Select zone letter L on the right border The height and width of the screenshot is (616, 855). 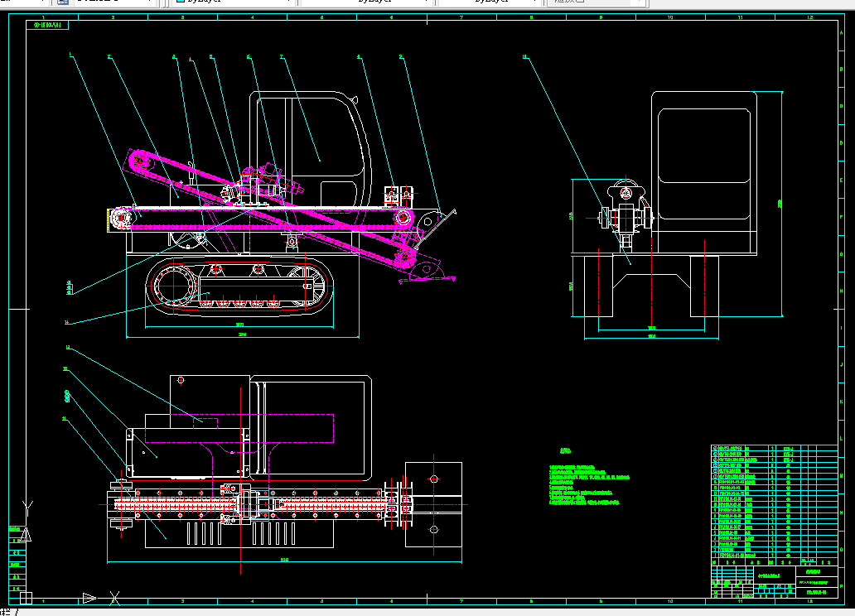pos(842,438)
